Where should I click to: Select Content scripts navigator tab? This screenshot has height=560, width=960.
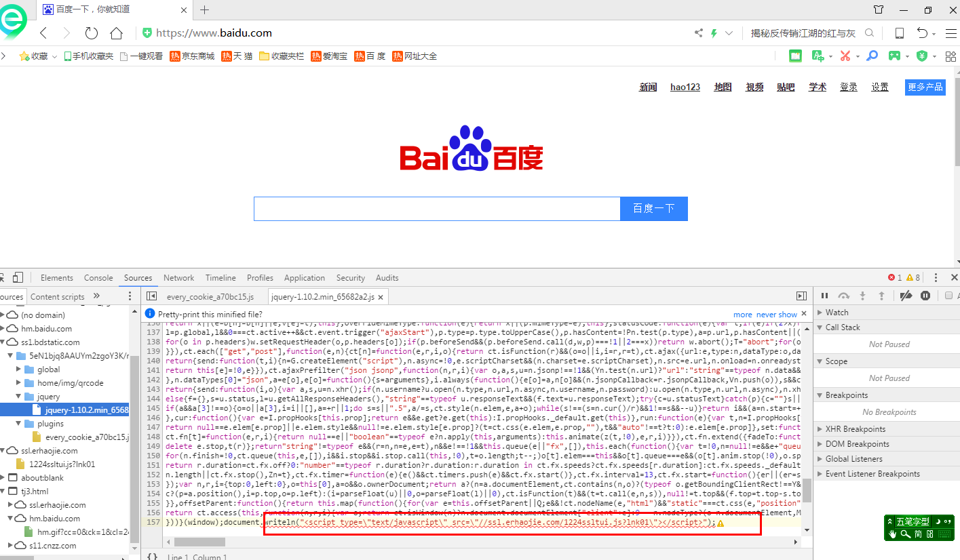pyautogui.click(x=58, y=296)
